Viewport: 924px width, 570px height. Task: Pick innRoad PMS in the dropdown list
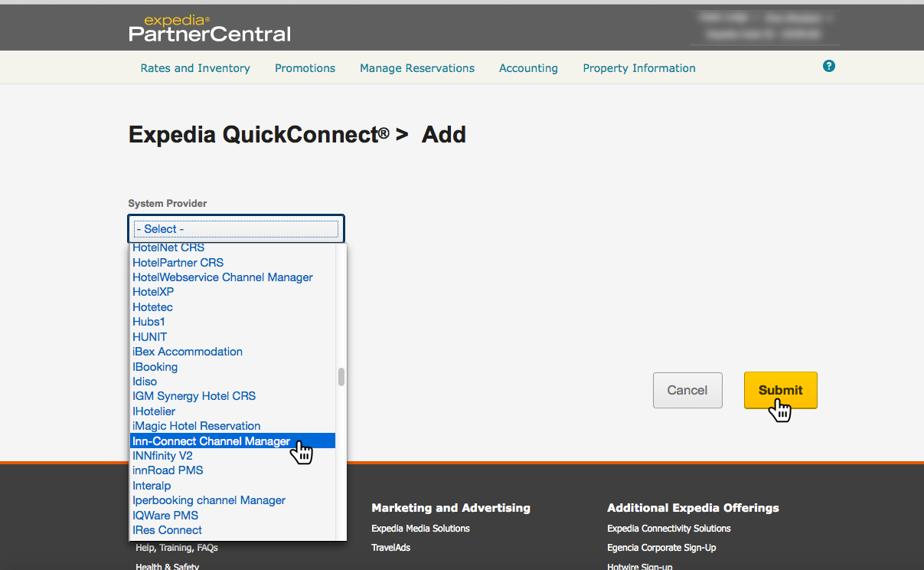coord(168,470)
